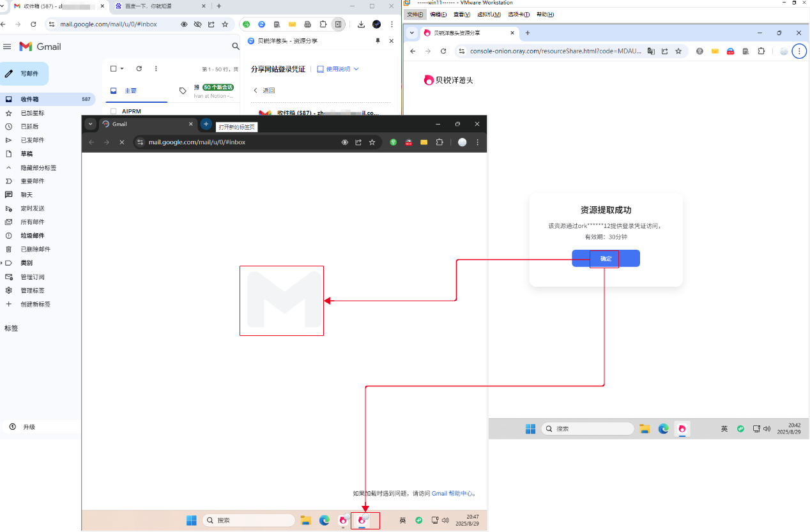Open three-dot menu in VMware Chrome
Image resolution: width=810 pixels, height=532 pixels.
pos(799,51)
